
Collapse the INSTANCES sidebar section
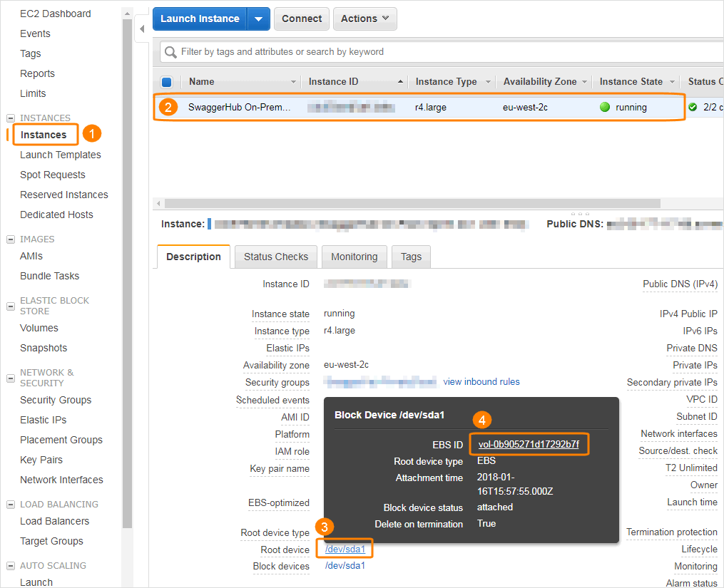pos(11,118)
